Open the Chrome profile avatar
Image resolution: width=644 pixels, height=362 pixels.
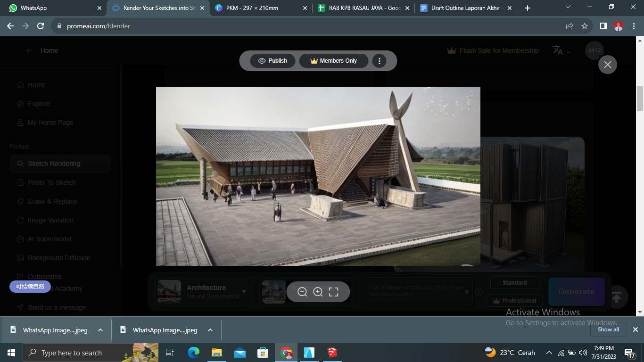coord(619,26)
